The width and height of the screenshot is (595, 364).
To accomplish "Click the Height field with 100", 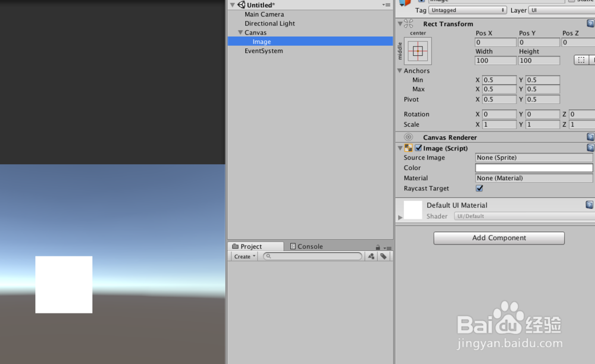I will [539, 61].
